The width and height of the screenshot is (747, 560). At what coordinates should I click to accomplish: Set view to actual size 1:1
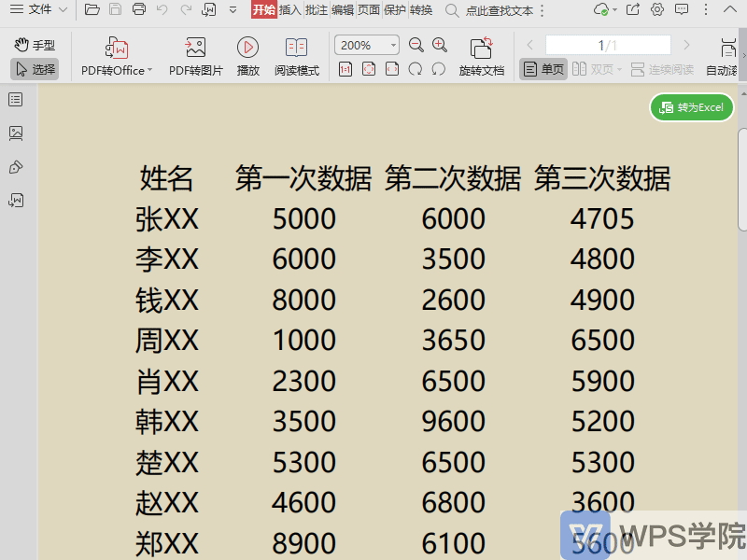tap(345, 69)
